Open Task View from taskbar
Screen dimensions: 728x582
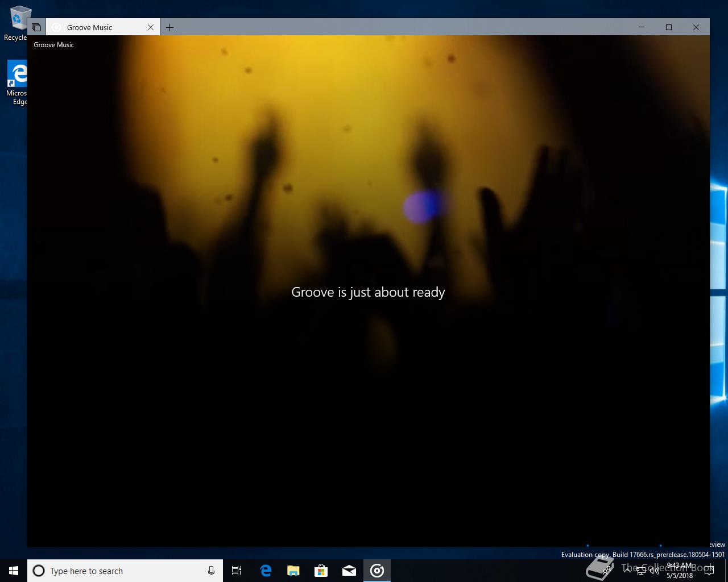click(237, 571)
